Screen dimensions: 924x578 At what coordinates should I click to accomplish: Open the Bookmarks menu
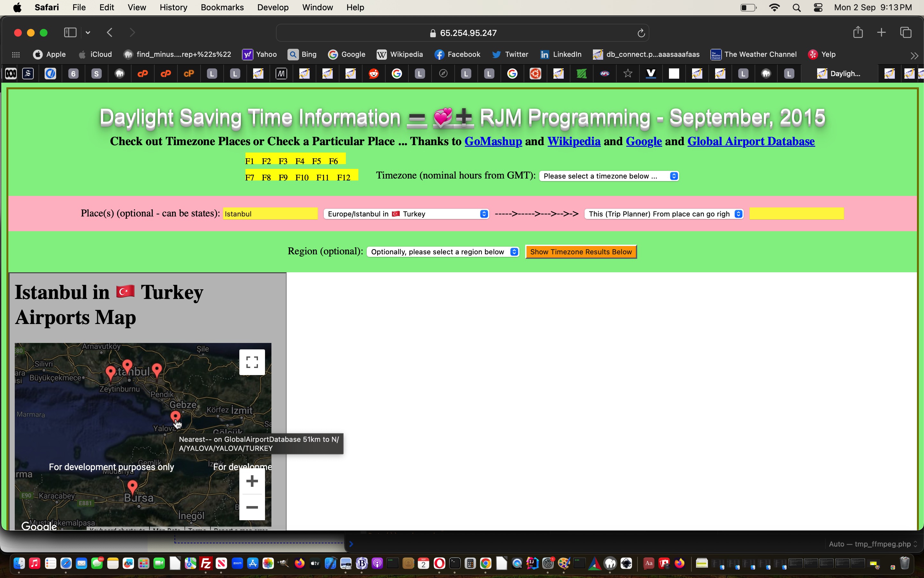pos(222,8)
